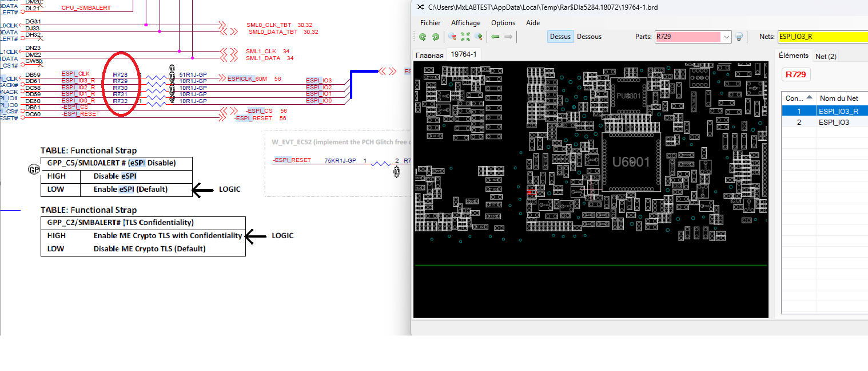Screen dimensions: 868x371
Task: Click the light bulb highlight icon
Action: 739,37
